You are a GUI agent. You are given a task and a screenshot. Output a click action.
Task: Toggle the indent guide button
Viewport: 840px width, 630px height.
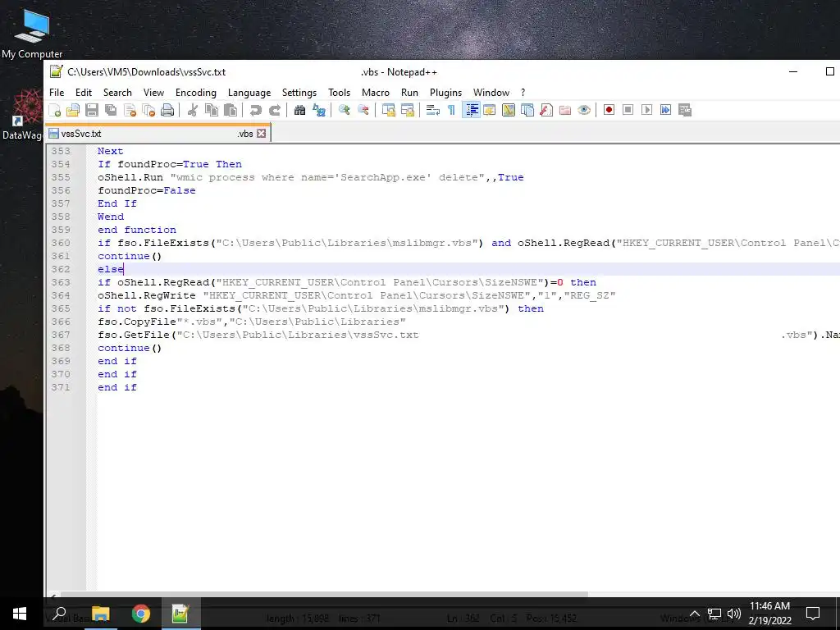click(x=472, y=111)
